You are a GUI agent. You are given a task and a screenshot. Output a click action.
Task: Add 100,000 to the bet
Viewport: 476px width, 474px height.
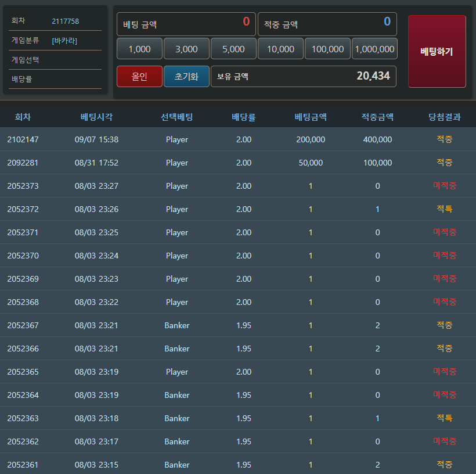pyautogui.click(x=327, y=49)
